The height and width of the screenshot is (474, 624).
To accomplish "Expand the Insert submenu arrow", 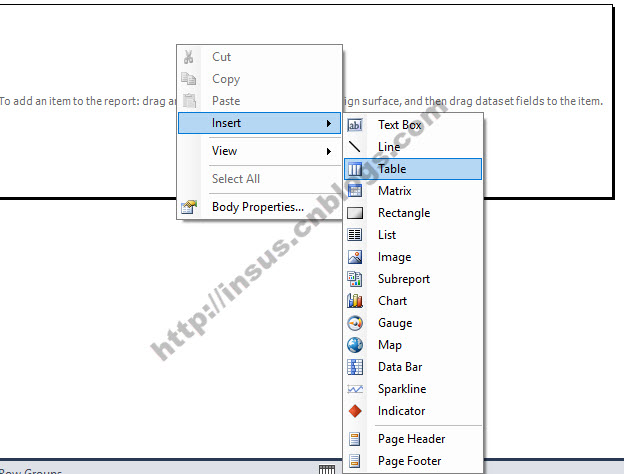I will [x=329, y=123].
